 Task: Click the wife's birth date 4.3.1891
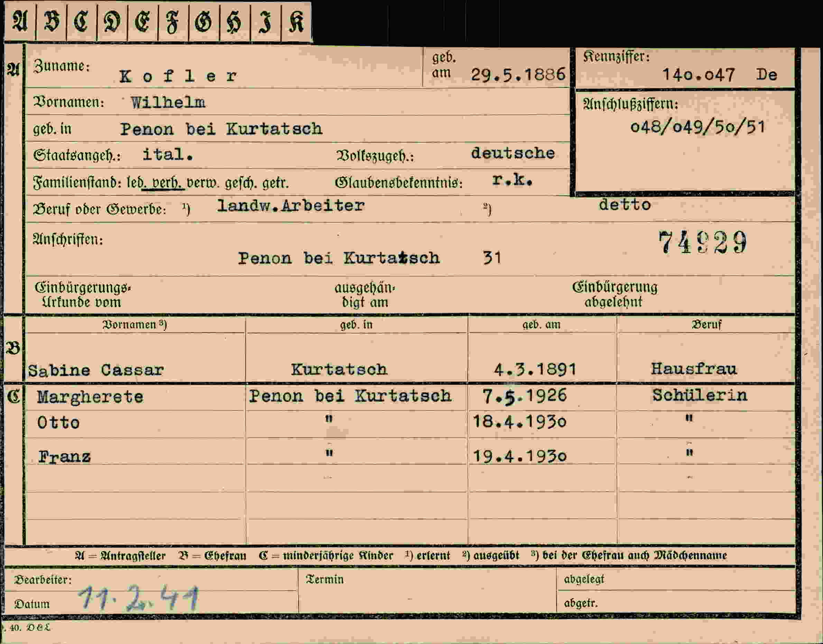[535, 369]
